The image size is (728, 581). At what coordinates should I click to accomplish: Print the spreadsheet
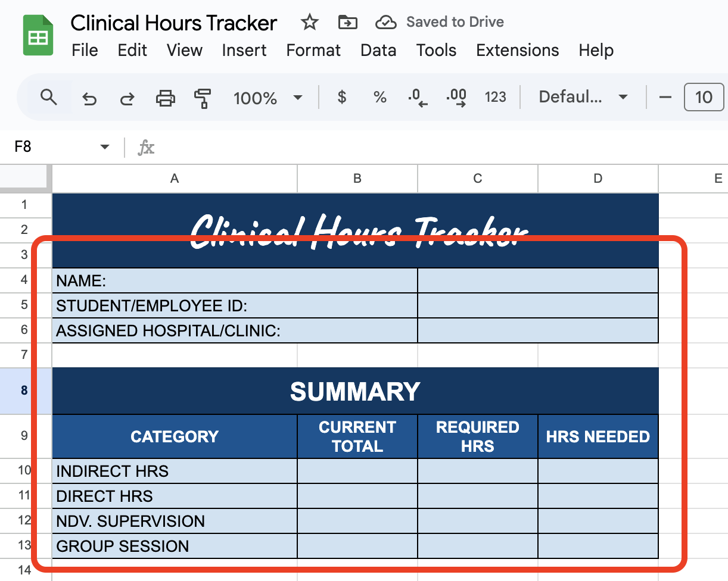[165, 98]
